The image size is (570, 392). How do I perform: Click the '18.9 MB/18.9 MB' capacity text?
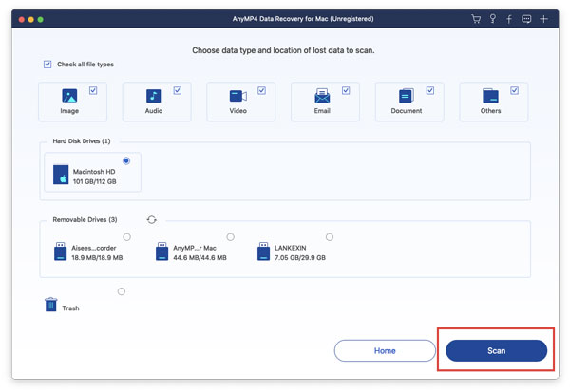pyautogui.click(x=97, y=257)
